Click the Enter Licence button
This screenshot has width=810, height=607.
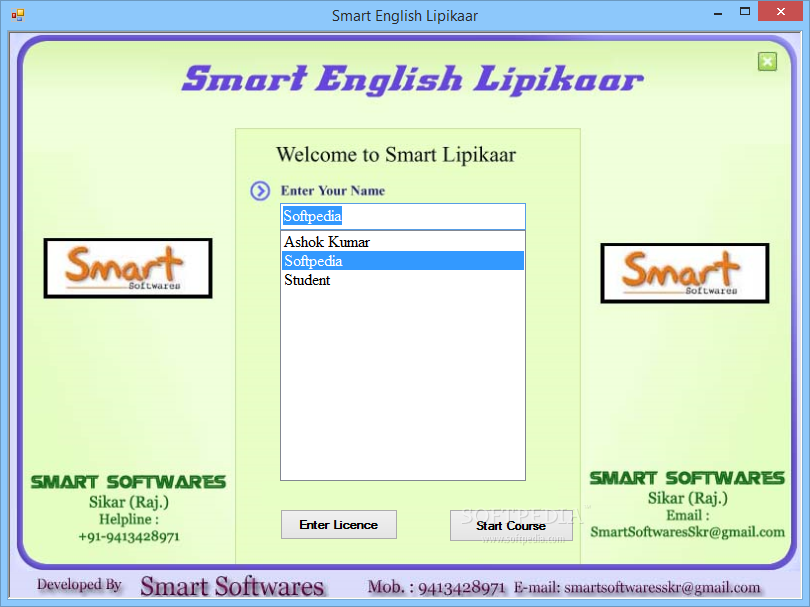(339, 525)
